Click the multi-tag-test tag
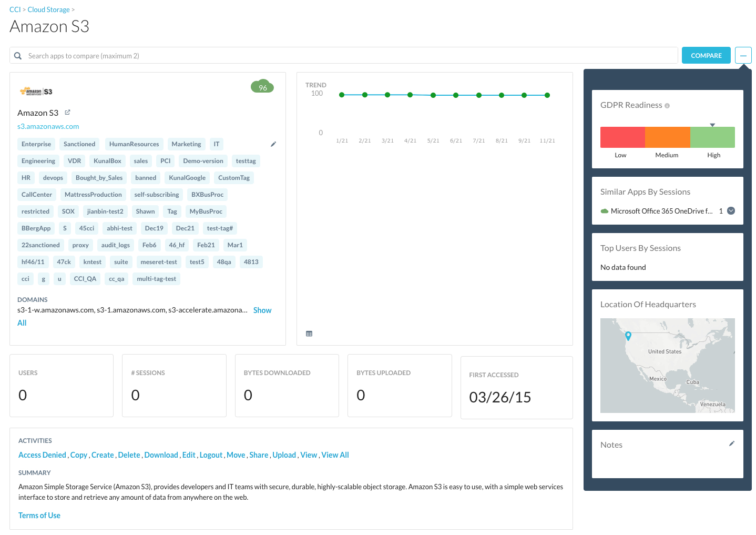756x535 pixels. tap(156, 279)
